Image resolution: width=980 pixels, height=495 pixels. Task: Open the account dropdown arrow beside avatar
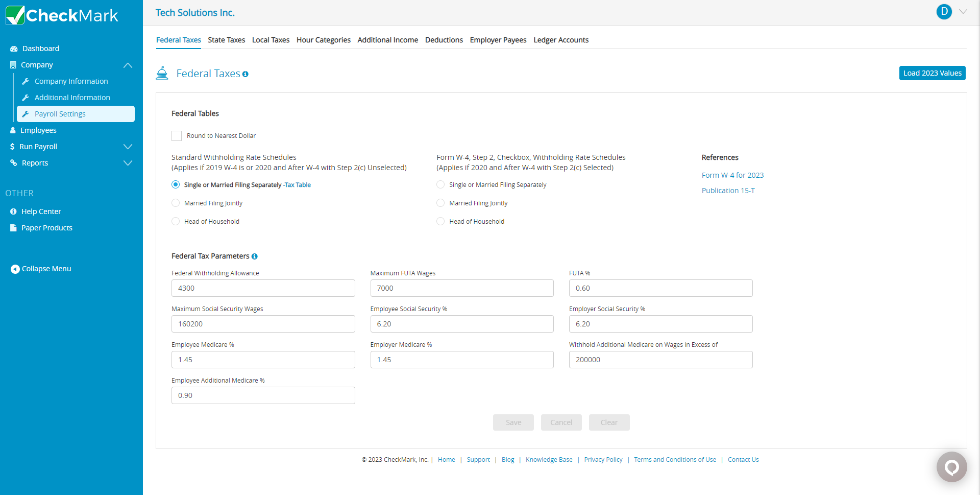point(963,12)
